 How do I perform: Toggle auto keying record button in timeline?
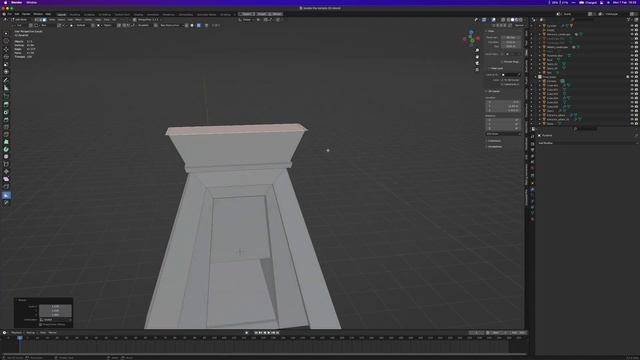247,333
